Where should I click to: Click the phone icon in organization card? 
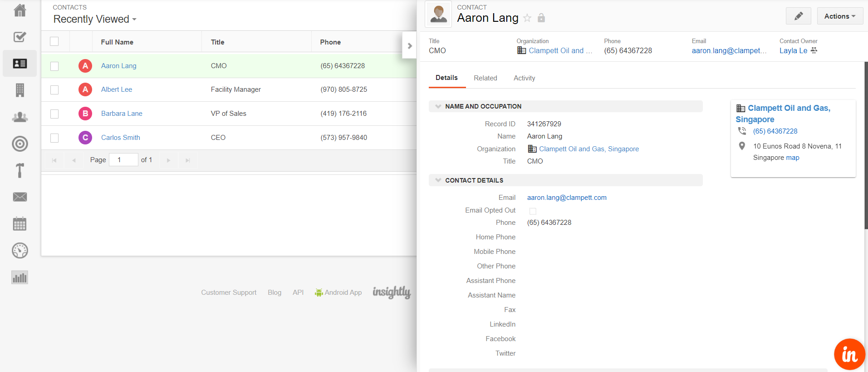742,131
